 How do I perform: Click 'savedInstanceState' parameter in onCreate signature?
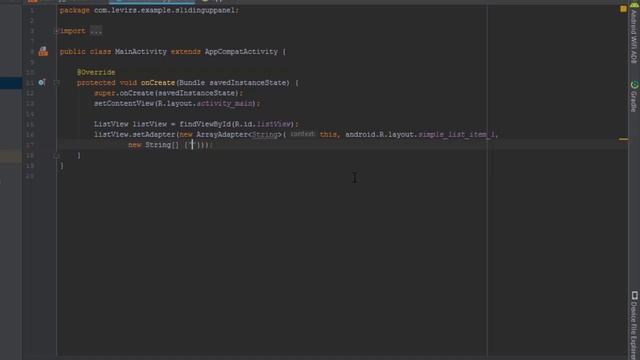click(x=248, y=83)
